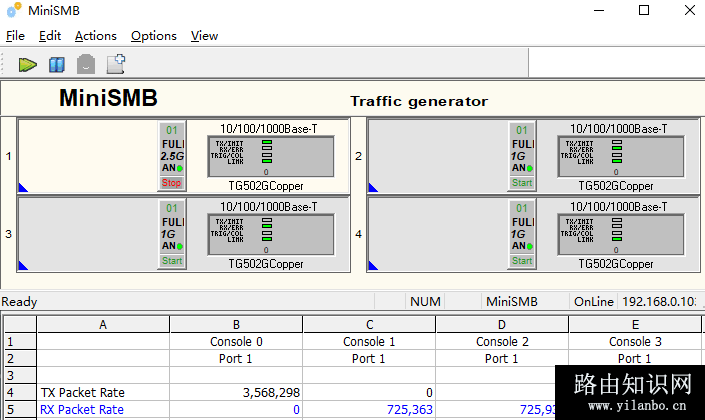Click the AN green indicator on card 4
This screenshot has height=420, width=705.
pyautogui.click(x=530, y=246)
